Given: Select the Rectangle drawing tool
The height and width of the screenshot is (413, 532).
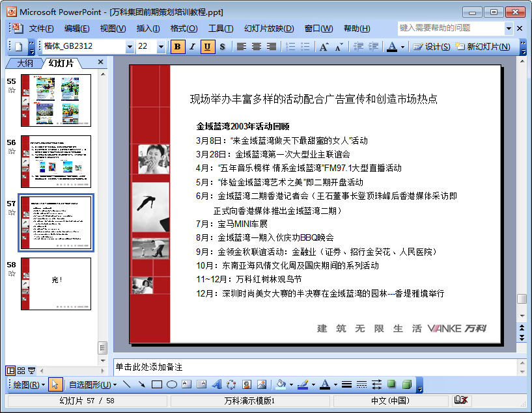Looking at the screenshot, I should pos(156,384).
